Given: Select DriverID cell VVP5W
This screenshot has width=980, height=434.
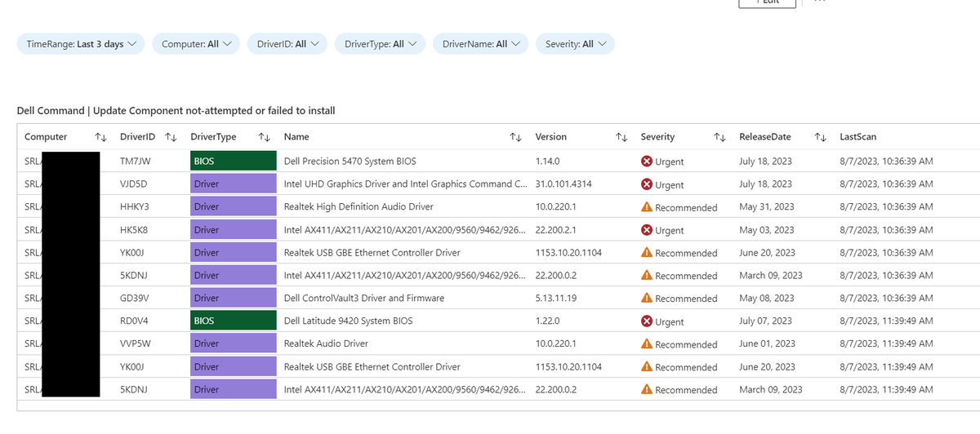Looking at the screenshot, I should [x=136, y=344].
